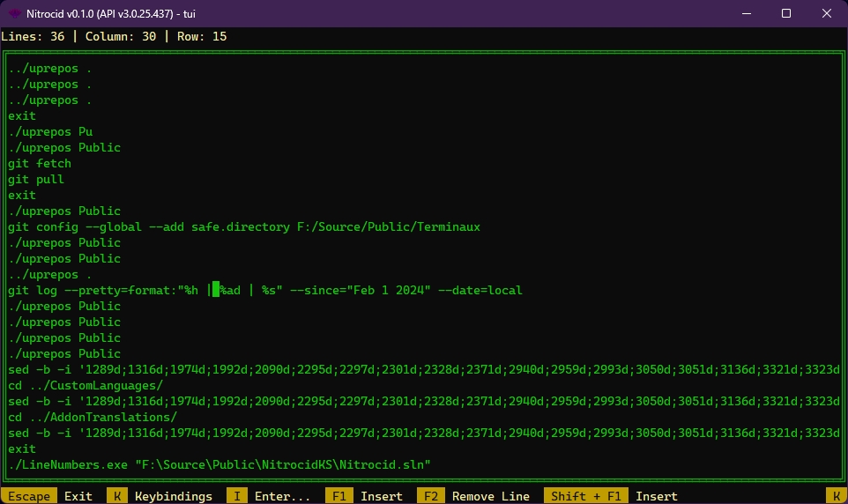
Task: Click the Nitrocid app icon in the title bar
Action: pos(15,13)
